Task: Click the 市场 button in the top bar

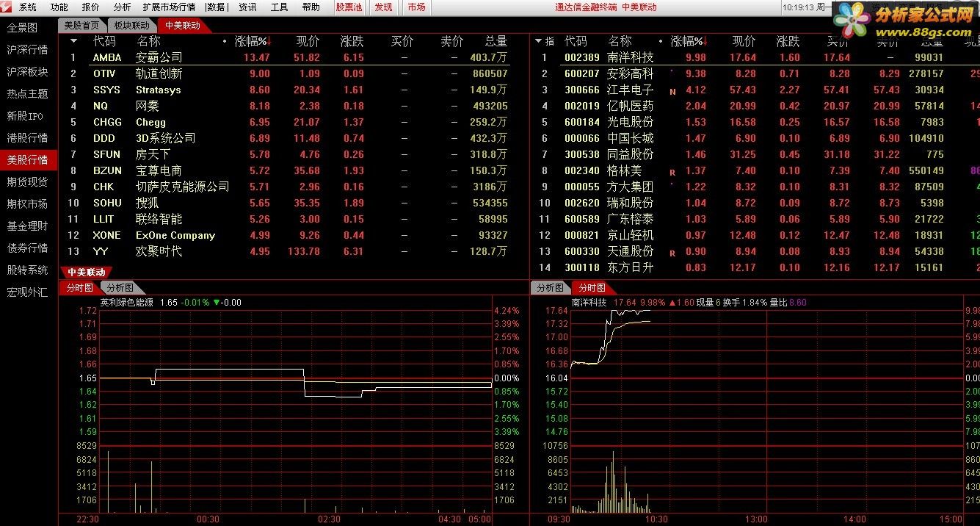Action: coord(416,7)
